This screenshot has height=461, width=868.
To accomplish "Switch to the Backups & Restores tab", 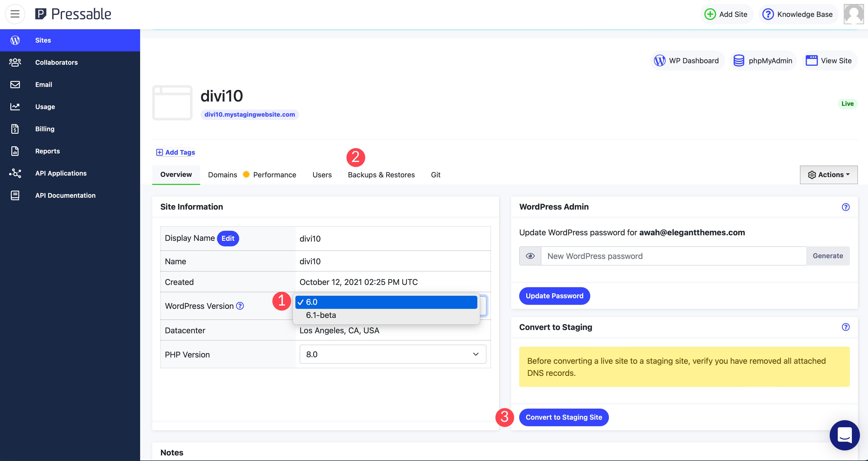I will pos(381,175).
